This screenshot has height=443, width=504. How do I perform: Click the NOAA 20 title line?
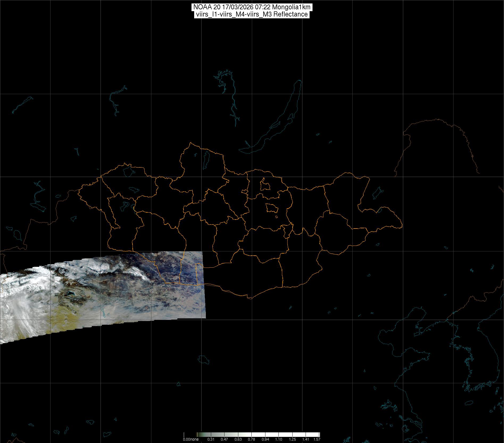coord(252,7)
